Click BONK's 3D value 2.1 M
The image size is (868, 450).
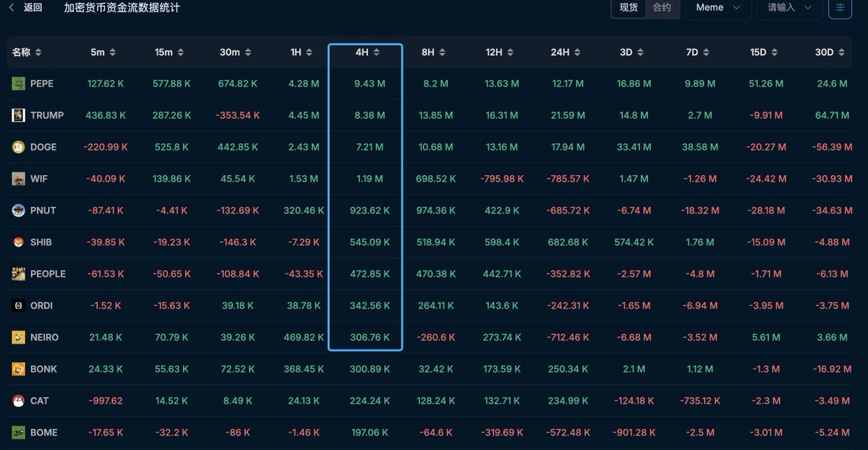tap(634, 369)
